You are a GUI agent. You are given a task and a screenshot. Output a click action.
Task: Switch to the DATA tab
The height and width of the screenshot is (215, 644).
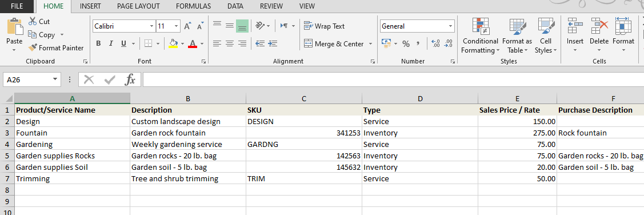point(235,6)
